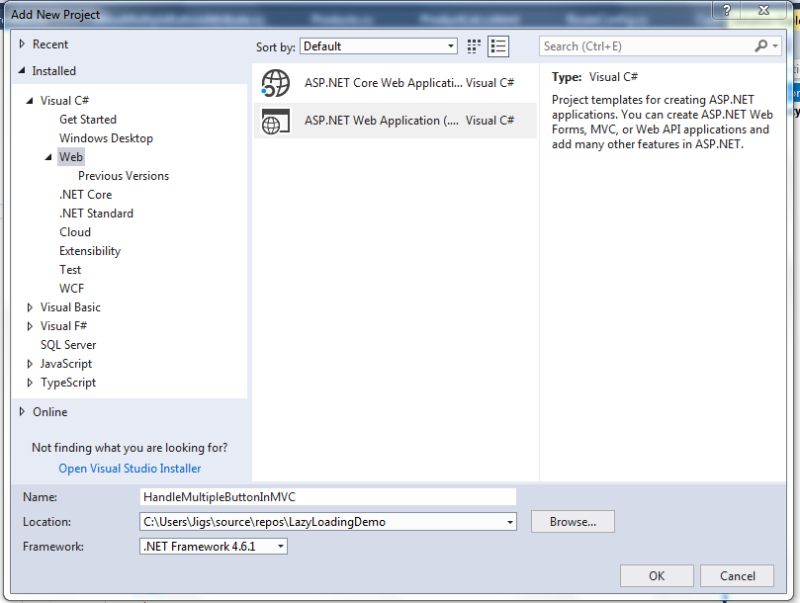Click the Online heading label
The image size is (800, 603).
[x=50, y=412]
